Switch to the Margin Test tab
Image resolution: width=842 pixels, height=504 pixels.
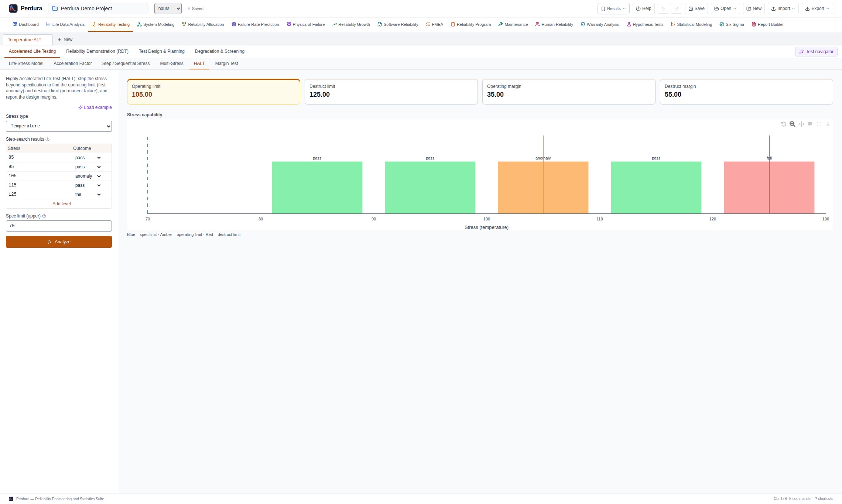(226, 64)
